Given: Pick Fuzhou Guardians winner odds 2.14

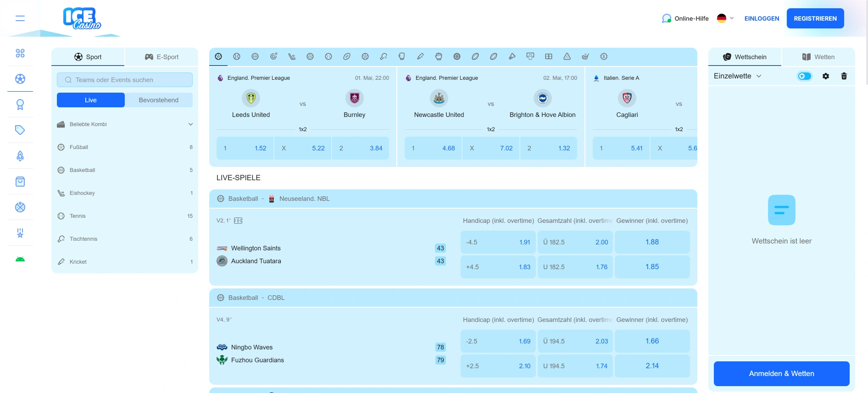Looking at the screenshot, I should (652, 366).
